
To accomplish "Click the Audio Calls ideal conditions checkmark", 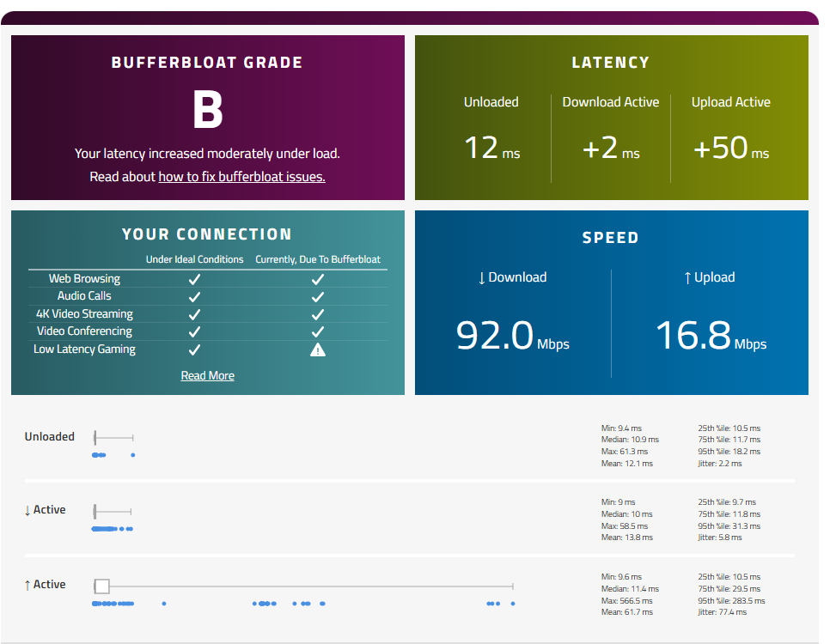I will coord(194,297).
